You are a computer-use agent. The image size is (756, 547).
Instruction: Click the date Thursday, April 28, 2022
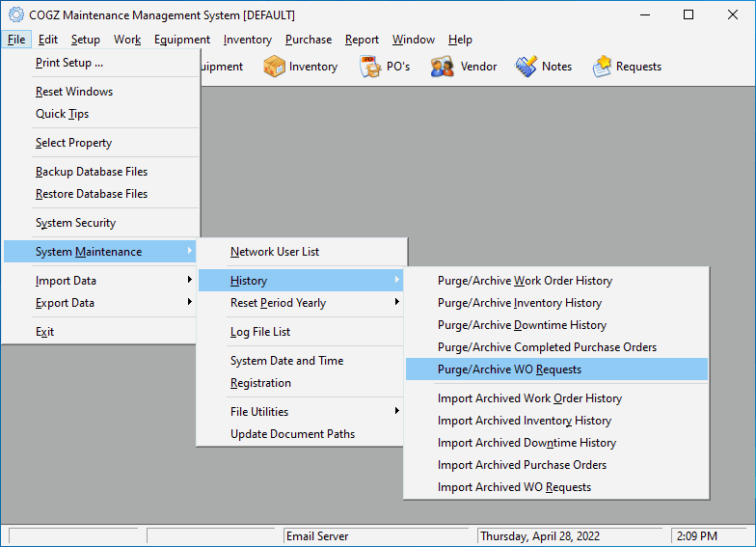click(x=540, y=536)
